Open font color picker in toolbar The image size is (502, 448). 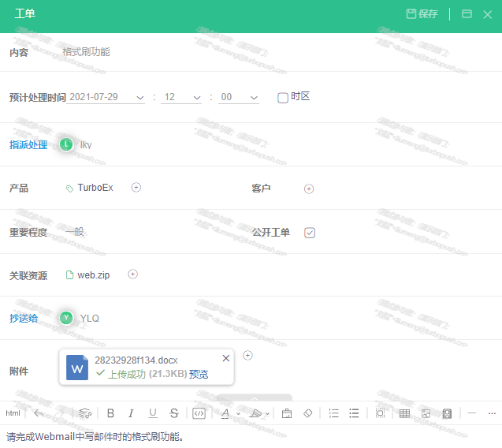click(x=226, y=413)
